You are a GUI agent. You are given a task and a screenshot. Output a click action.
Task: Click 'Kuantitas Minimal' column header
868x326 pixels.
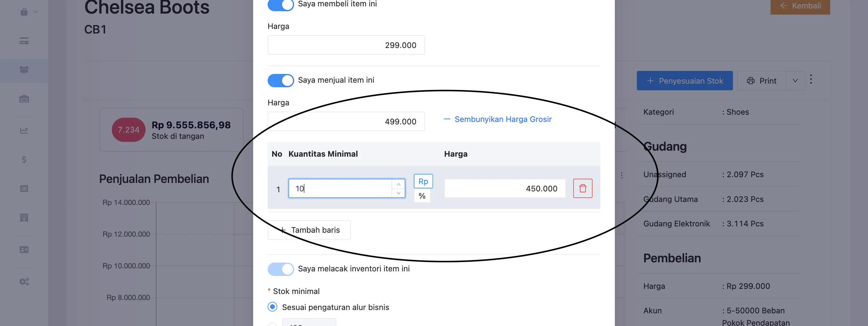tap(323, 154)
